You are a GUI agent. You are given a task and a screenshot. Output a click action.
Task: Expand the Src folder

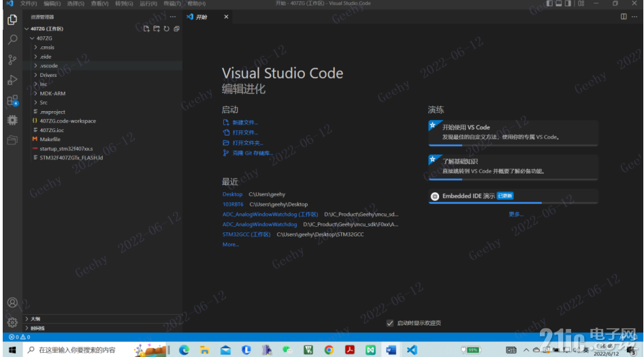[103, 103]
